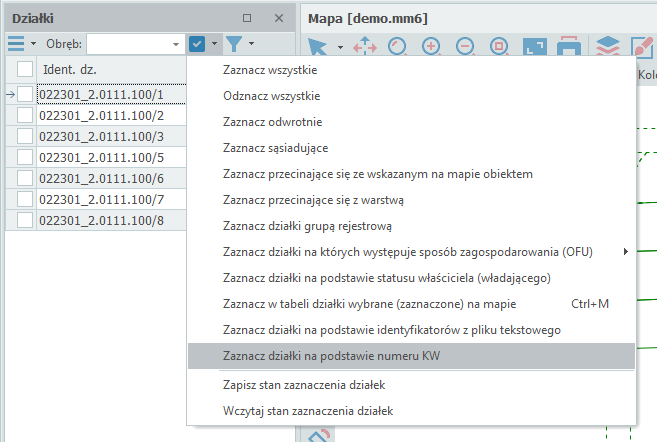This screenshot has height=442, width=657.
Task: Select the arrow pointer tool on map
Action: click(x=317, y=47)
